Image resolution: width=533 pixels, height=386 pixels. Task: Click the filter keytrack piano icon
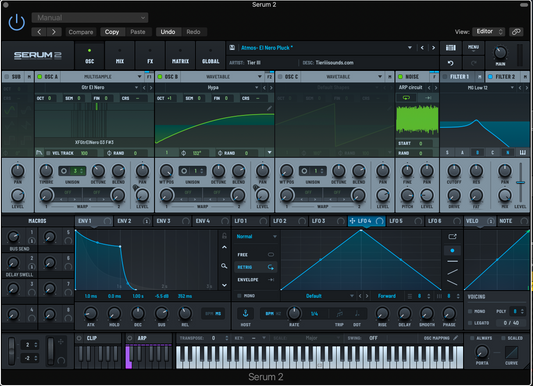click(x=522, y=153)
